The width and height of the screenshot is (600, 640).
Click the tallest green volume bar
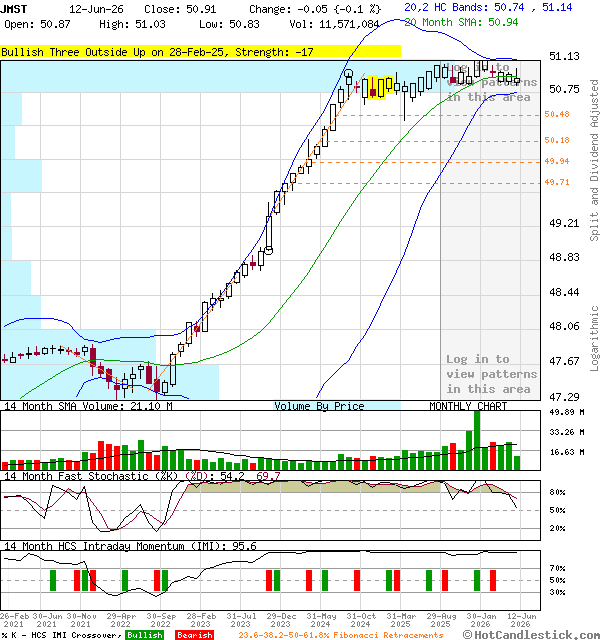[x=477, y=440]
